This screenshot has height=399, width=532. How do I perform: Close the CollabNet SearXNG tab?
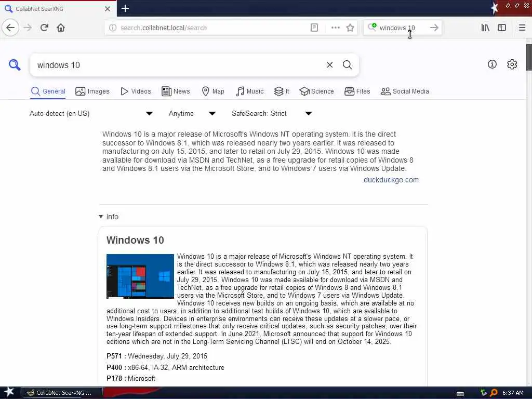[x=107, y=9]
